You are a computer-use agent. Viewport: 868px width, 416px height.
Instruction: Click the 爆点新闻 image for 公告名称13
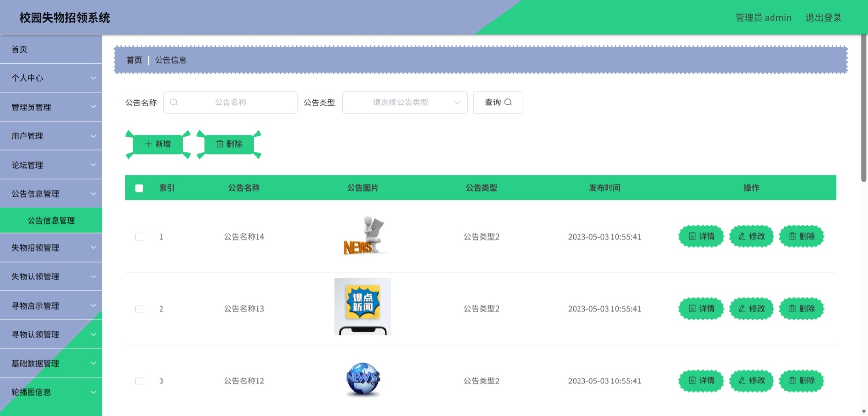pyautogui.click(x=363, y=307)
